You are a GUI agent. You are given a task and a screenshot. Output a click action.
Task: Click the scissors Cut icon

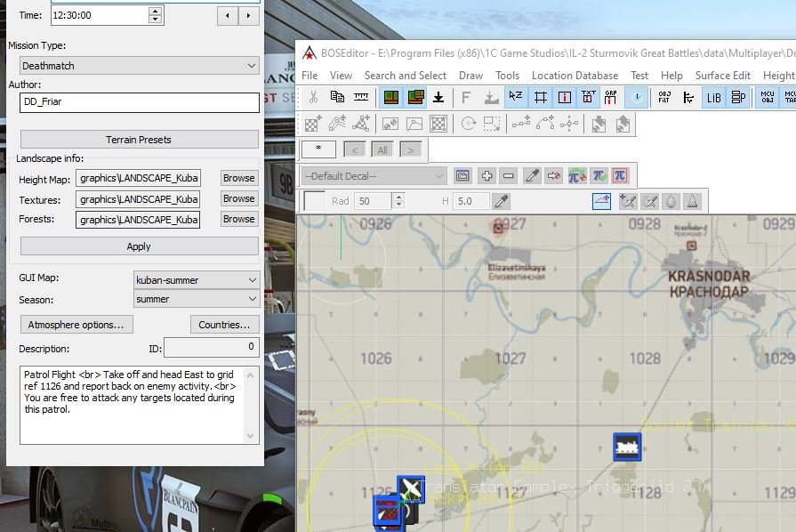tap(313, 97)
